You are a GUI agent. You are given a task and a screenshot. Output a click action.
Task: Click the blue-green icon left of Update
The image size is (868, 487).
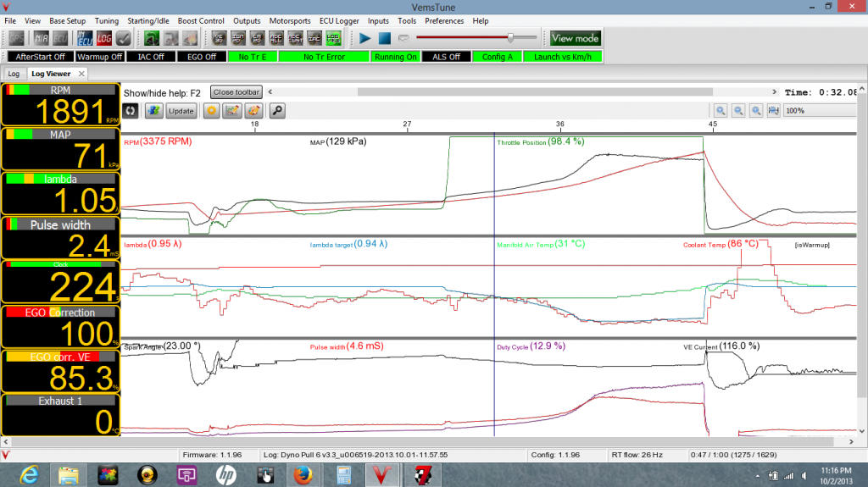tap(153, 111)
